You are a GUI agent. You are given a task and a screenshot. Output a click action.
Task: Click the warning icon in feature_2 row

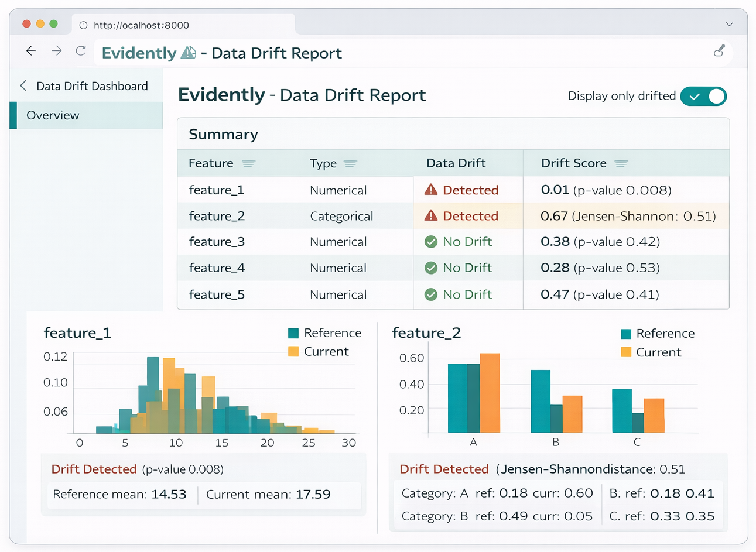click(x=431, y=215)
